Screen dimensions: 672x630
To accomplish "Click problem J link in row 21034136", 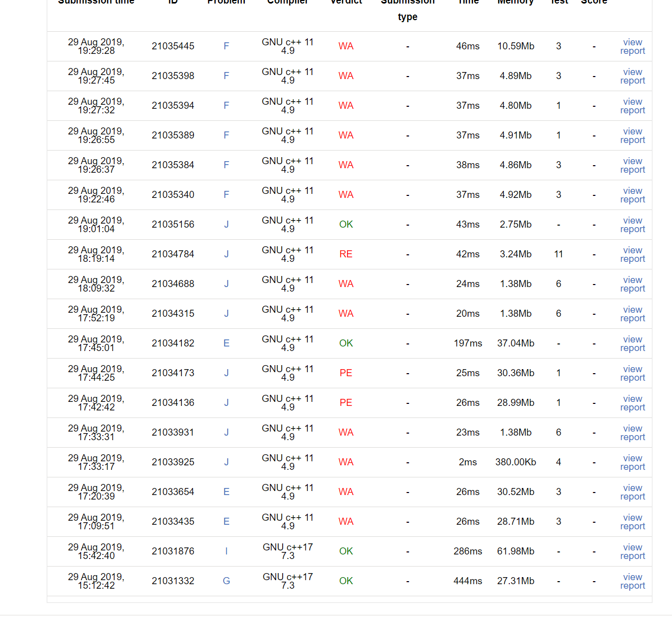I will point(226,403).
